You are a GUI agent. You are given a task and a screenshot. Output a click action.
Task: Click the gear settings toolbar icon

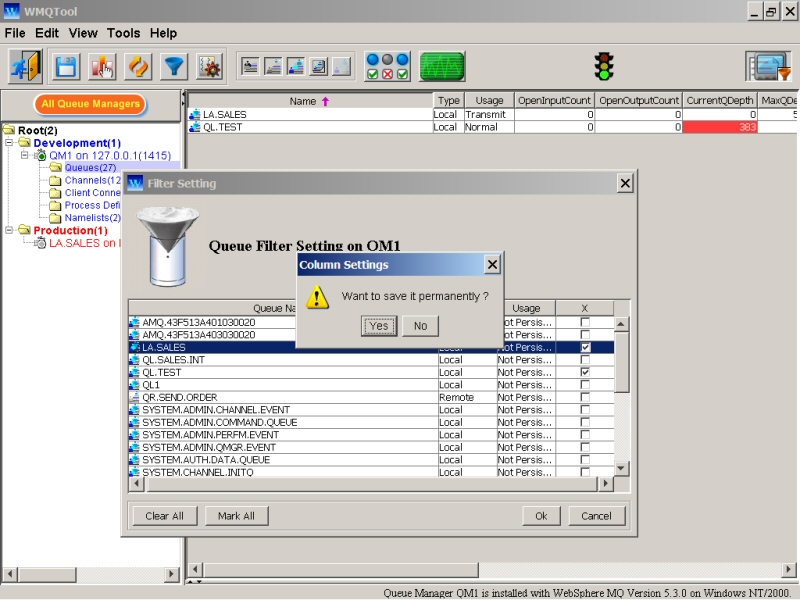[x=210, y=67]
